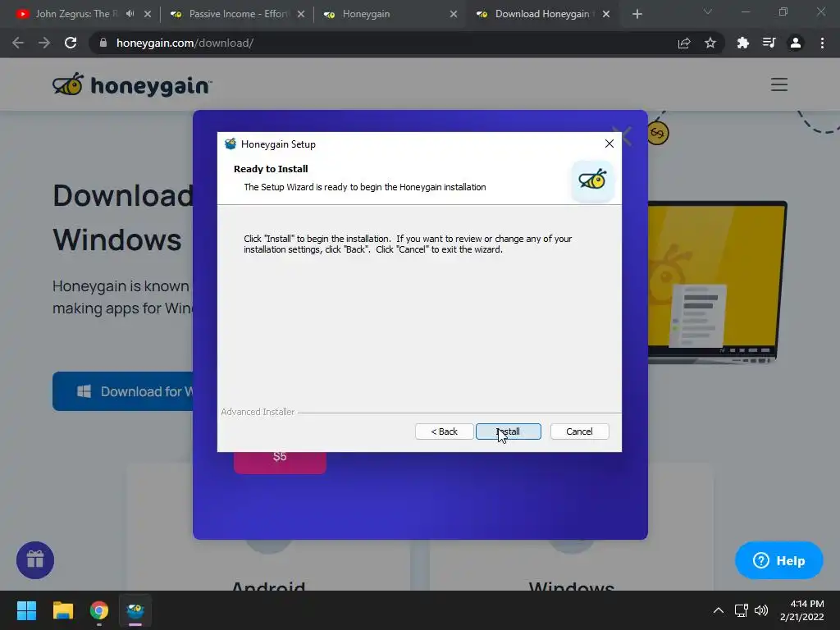Screen dimensions: 840x630
Task: Click Install in Honeygain Setup
Action: [508, 431]
